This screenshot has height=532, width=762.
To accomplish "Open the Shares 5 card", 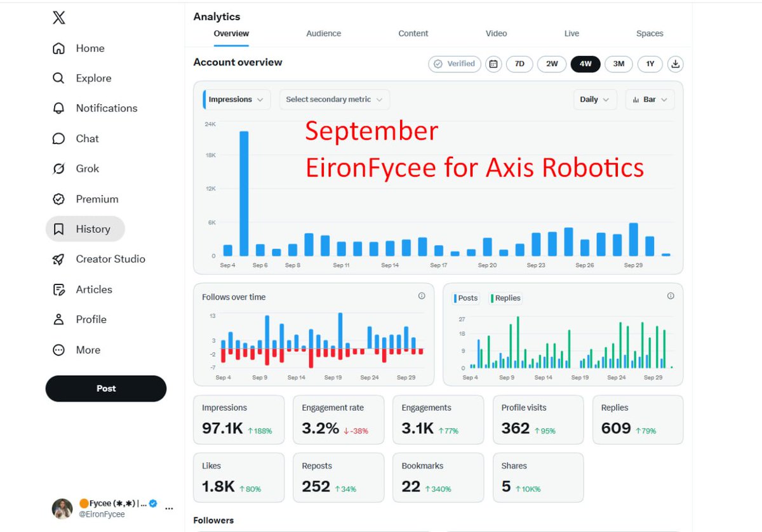I will tap(538, 477).
